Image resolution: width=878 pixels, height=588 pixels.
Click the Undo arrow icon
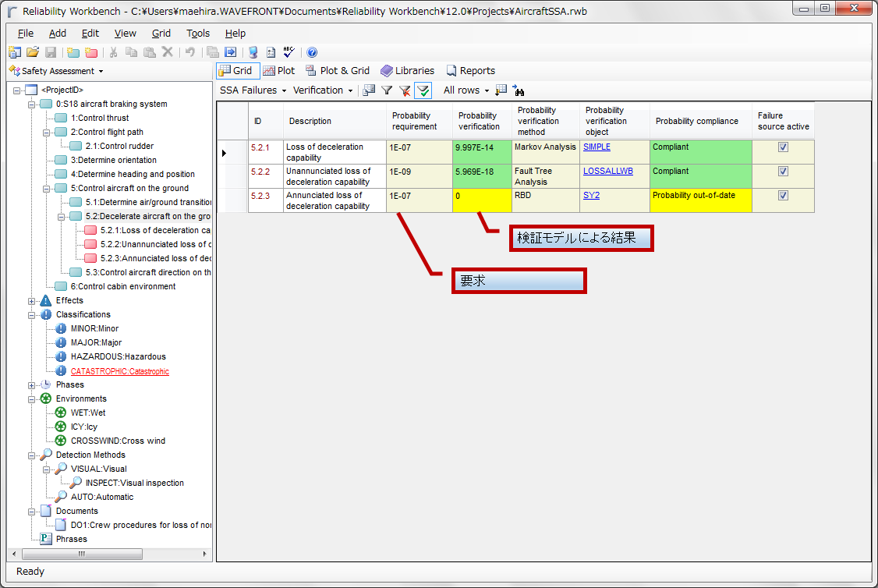189,52
